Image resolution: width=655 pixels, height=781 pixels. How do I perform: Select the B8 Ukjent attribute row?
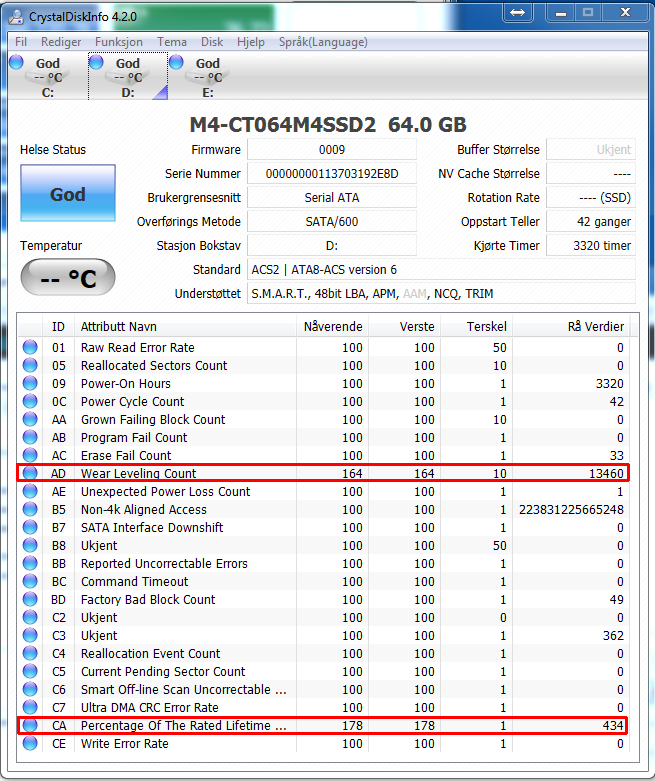pos(324,545)
